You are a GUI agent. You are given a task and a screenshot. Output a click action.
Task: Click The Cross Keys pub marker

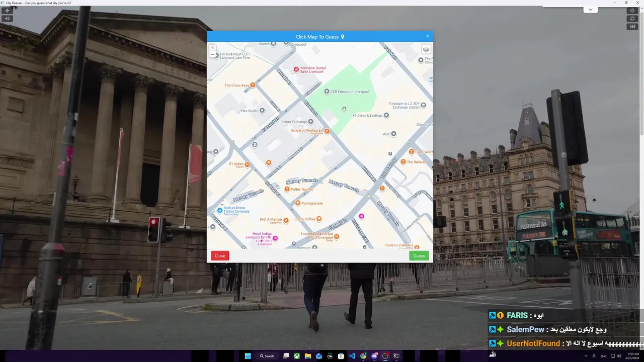(253, 85)
